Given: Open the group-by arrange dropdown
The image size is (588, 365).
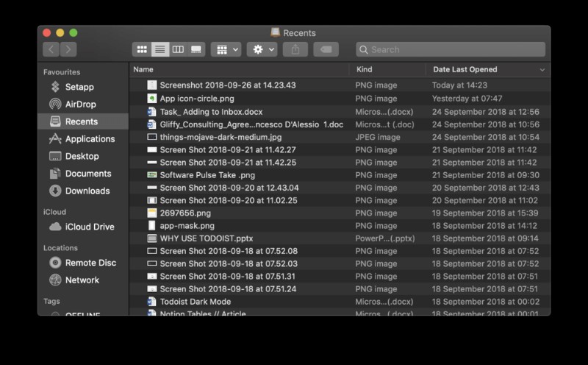Looking at the screenshot, I should pos(226,49).
